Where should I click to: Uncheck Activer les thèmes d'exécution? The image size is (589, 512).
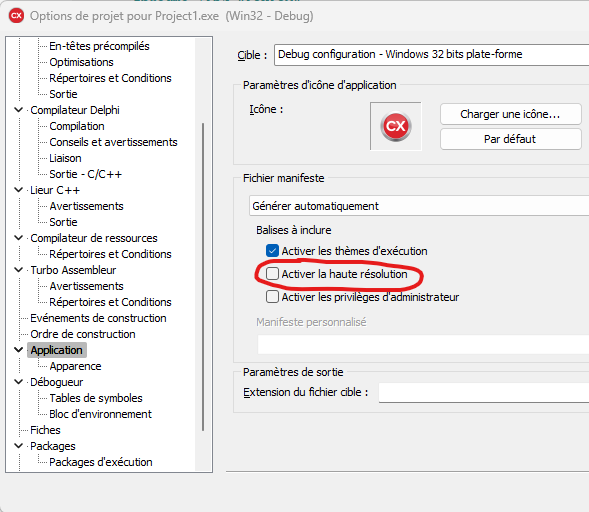pyautogui.click(x=272, y=251)
